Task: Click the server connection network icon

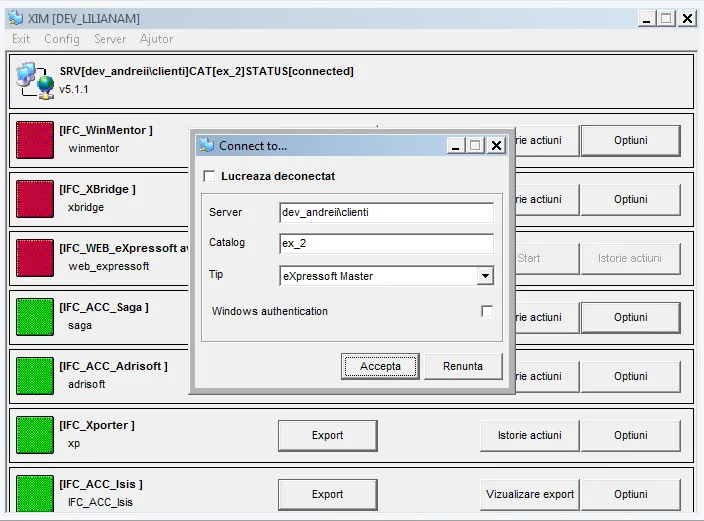Action: 35,81
